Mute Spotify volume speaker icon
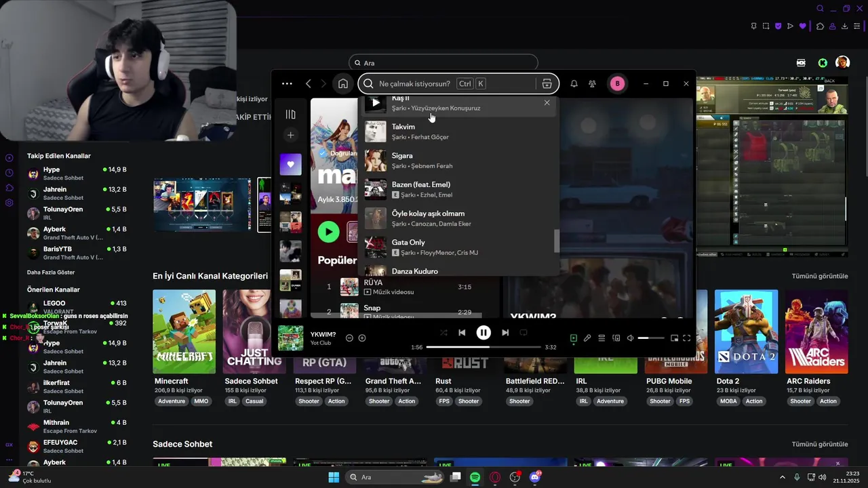868x488 pixels. tap(631, 338)
